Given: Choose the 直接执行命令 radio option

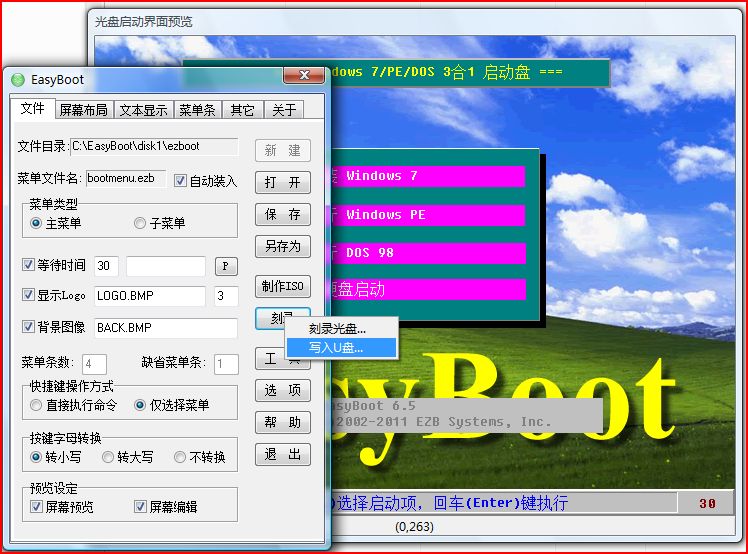Looking at the screenshot, I should pos(37,405).
